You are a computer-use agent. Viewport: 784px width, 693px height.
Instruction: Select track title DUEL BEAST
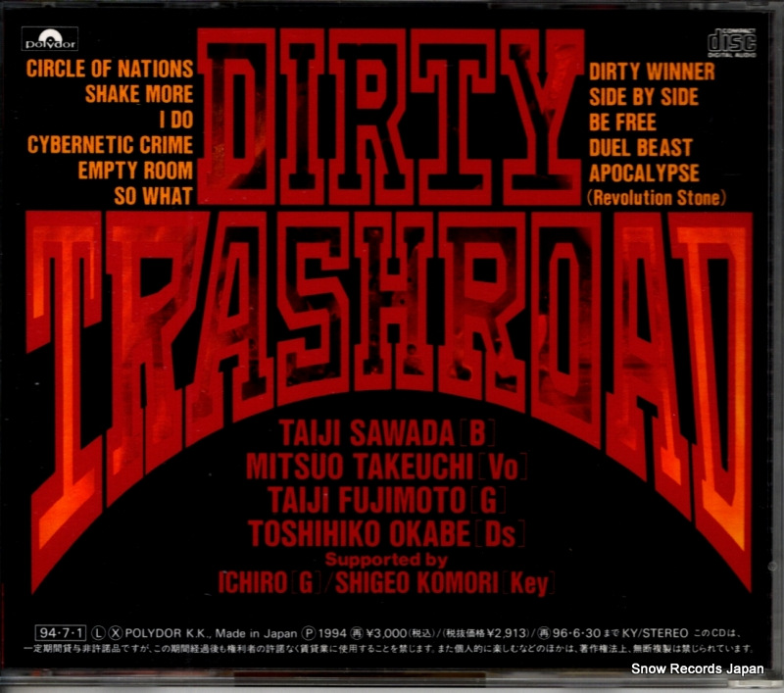point(641,148)
